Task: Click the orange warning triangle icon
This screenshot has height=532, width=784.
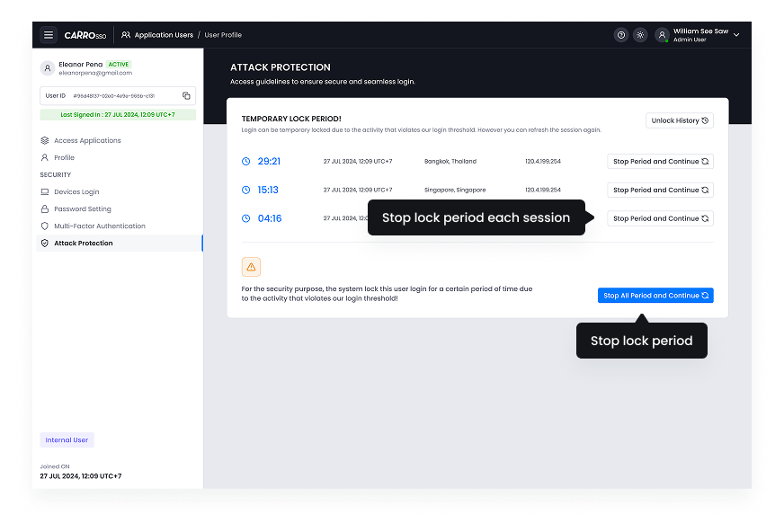Action: tap(251, 266)
